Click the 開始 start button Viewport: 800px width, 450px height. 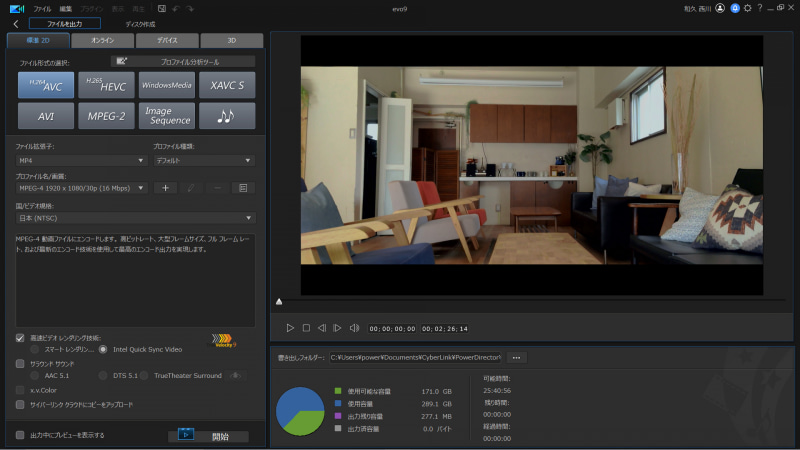tap(208, 436)
